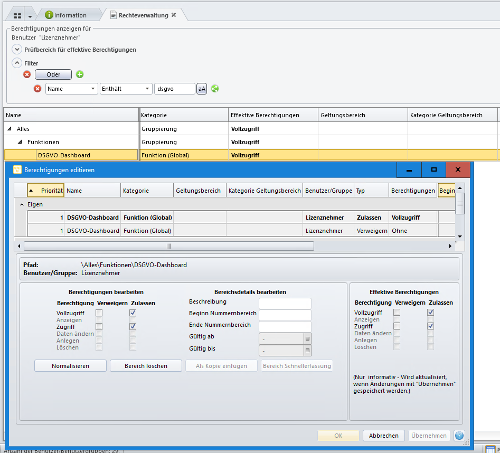
Task: Click the Als Kopie anlegen button
Action: 221,366
